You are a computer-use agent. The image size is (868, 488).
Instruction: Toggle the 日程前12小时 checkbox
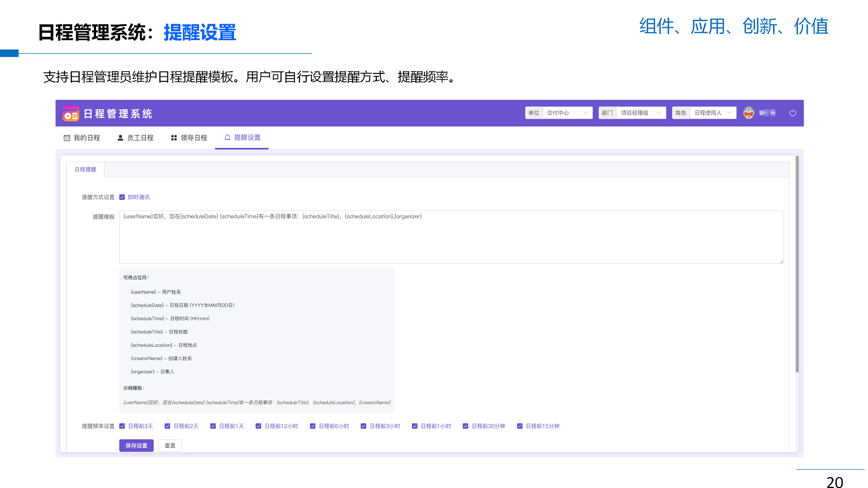tap(258, 426)
